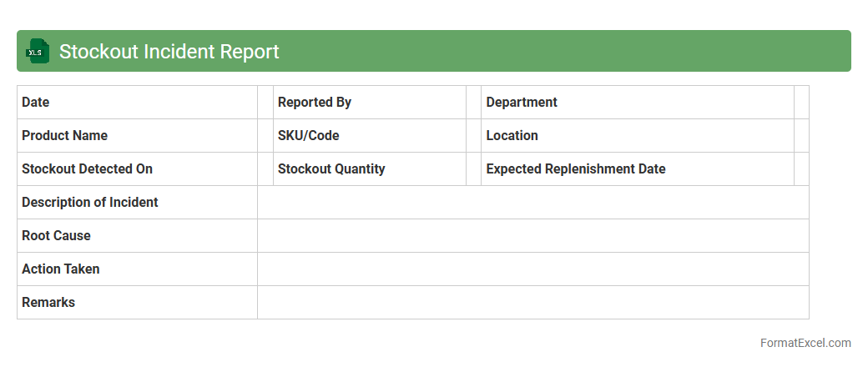868x367 pixels.
Task: Select the Location cell
Action: coord(638,136)
